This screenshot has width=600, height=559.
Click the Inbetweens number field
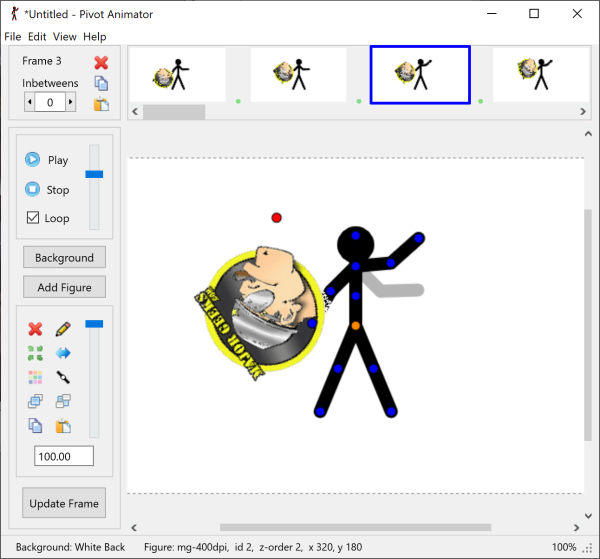point(50,102)
